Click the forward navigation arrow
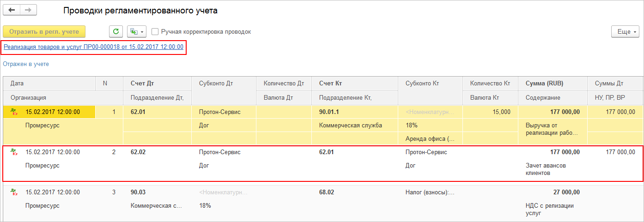The image size is (644, 222). coord(28,10)
